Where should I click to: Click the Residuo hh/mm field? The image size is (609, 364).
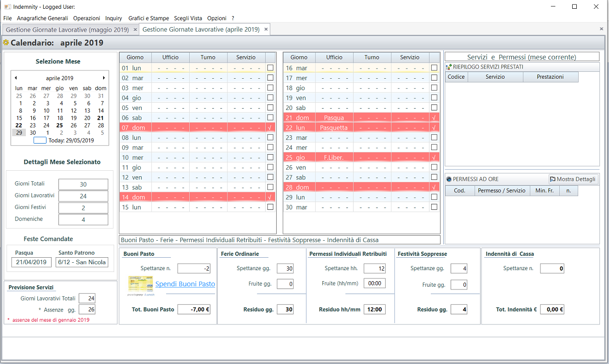(x=375, y=310)
